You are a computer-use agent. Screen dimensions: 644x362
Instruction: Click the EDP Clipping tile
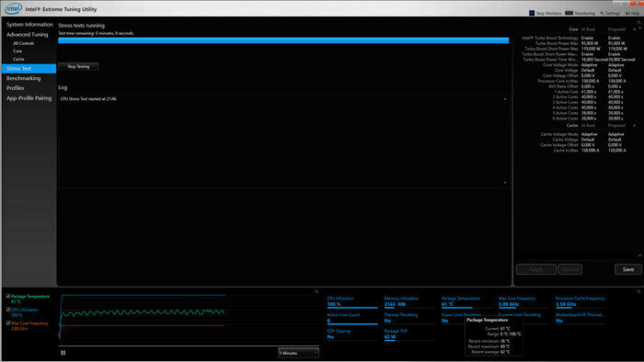352,334
